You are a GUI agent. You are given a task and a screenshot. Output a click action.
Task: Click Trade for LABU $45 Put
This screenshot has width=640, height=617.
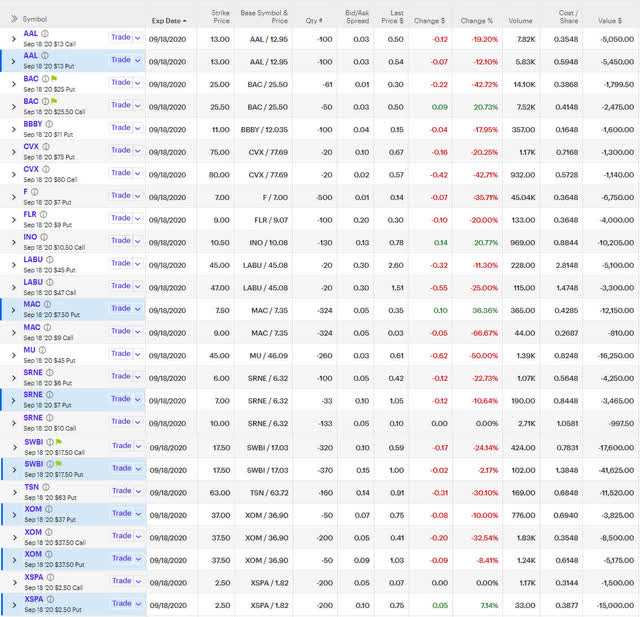pos(121,263)
